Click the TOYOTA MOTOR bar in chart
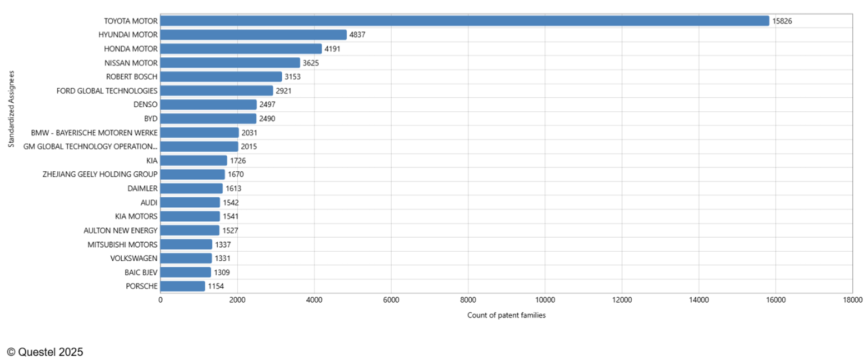 click(x=464, y=21)
